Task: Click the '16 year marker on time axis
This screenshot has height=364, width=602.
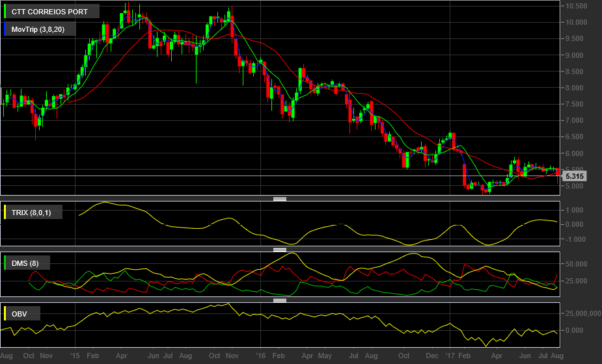Action: pyautogui.click(x=260, y=357)
